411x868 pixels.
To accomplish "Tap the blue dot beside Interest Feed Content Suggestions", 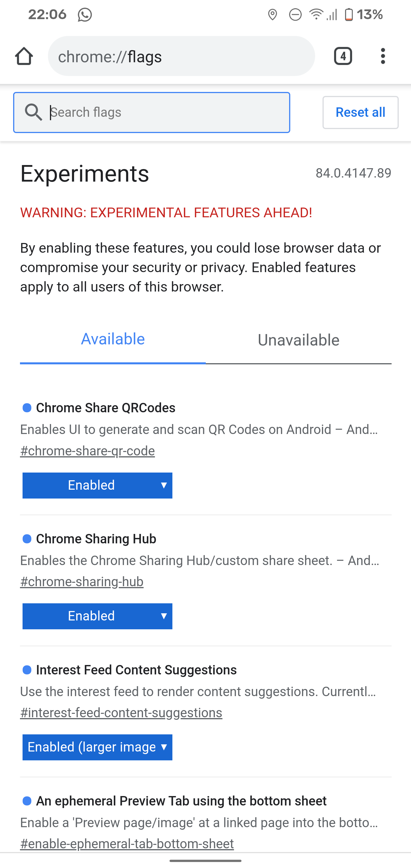I will coord(27,670).
